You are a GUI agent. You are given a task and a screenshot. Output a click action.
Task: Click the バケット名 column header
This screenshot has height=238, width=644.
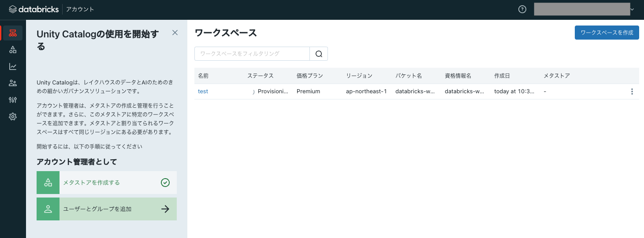tap(409, 76)
